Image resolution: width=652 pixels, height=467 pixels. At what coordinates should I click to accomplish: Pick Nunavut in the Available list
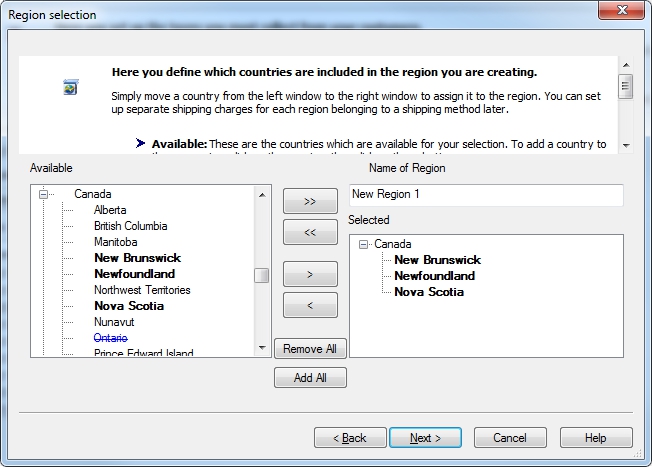tap(114, 322)
